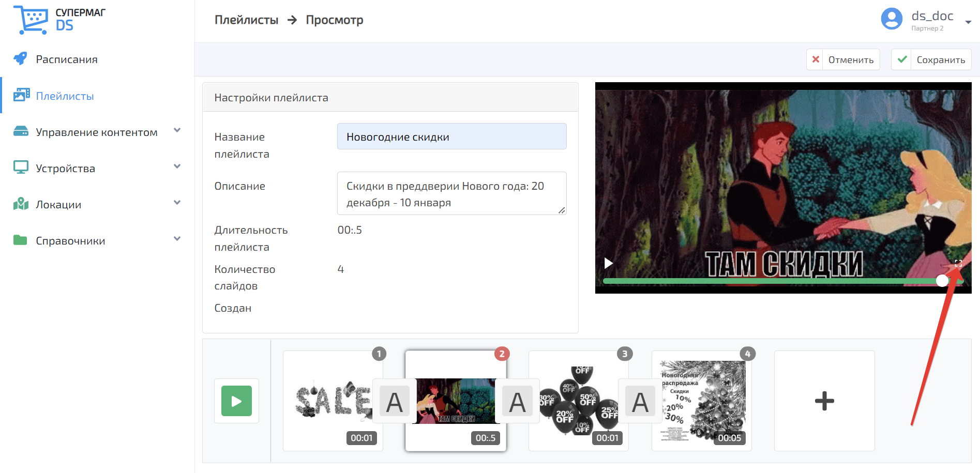Expand the Устройства submenu chevron
This screenshot has height=473, width=980.
pyautogui.click(x=177, y=166)
